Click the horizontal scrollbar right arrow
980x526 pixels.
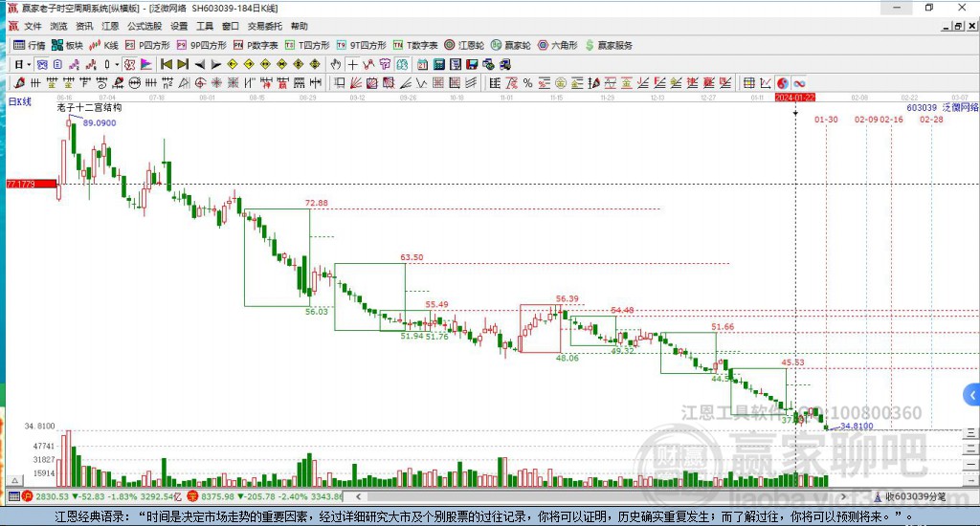[x=843, y=496]
